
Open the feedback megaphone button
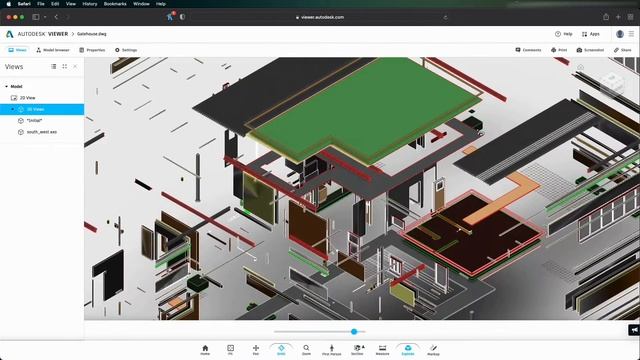pos(634,330)
